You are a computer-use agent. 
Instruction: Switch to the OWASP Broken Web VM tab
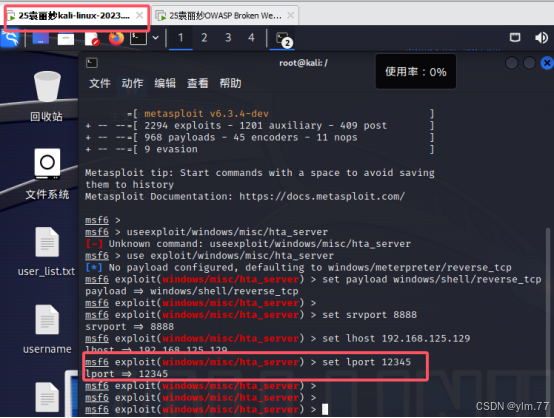(225, 16)
